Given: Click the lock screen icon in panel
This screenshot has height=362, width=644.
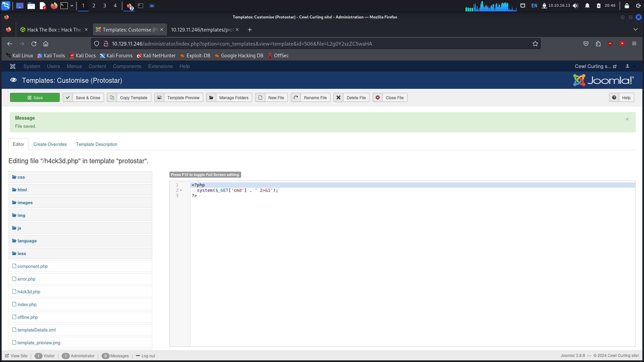Looking at the screenshot, I should click(627, 6).
